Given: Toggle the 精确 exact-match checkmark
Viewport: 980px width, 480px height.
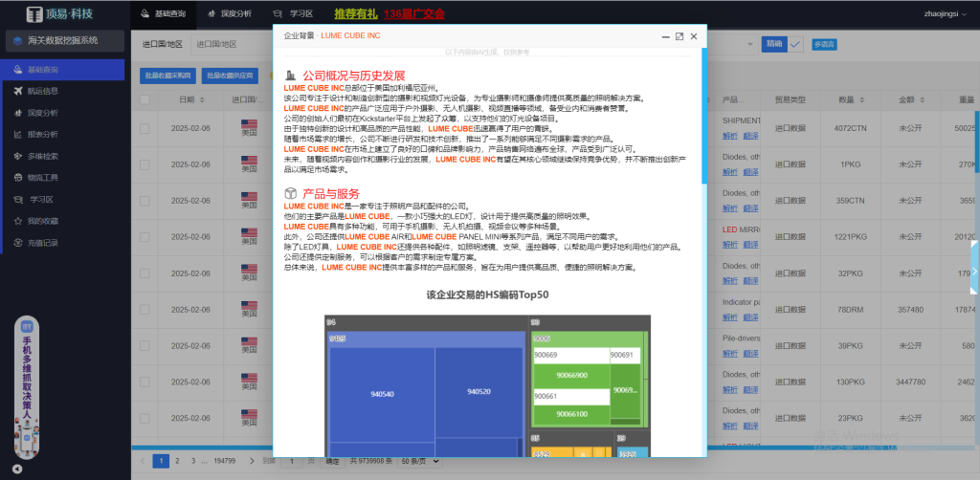Looking at the screenshot, I should coord(796,44).
